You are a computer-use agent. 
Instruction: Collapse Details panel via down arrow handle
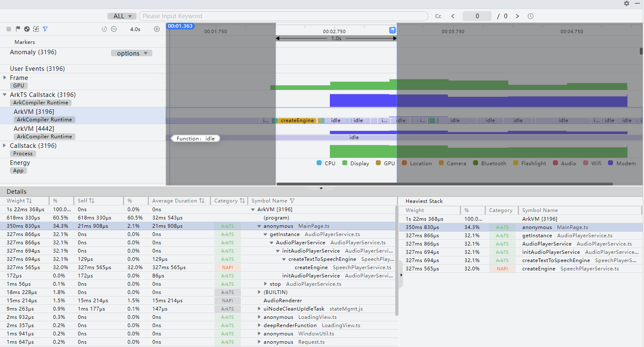pos(321,188)
